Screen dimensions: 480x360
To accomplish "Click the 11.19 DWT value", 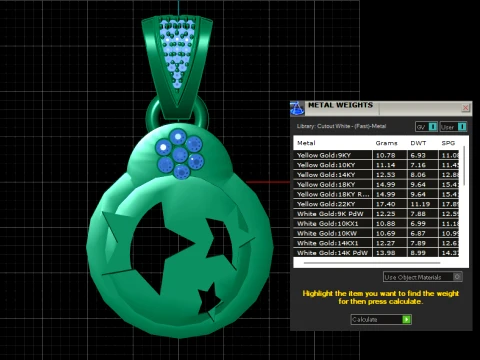I will (x=420, y=204).
